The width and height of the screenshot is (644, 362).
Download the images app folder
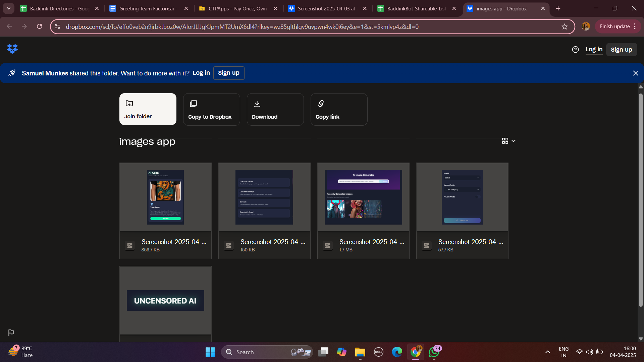tap(275, 109)
